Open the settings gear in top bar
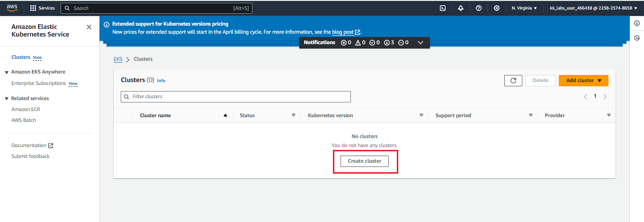The width and height of the screenshot is (644, 222). pyautogui.click(x=497, y=8)
